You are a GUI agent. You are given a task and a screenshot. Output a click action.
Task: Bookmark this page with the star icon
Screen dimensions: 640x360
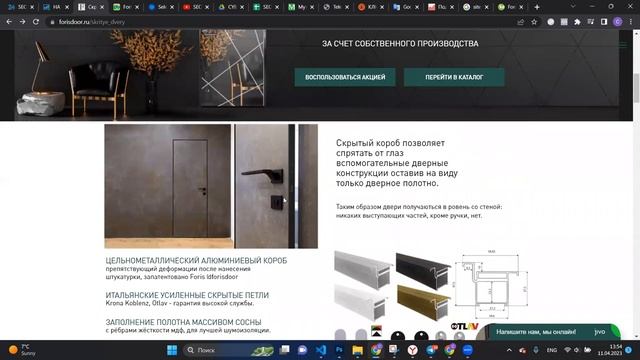(534, 22)
